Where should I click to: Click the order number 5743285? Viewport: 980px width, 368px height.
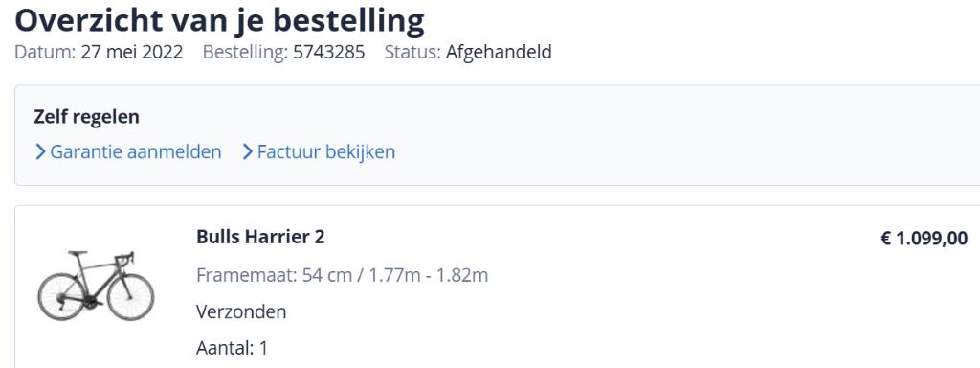click(x=329, y=52)
